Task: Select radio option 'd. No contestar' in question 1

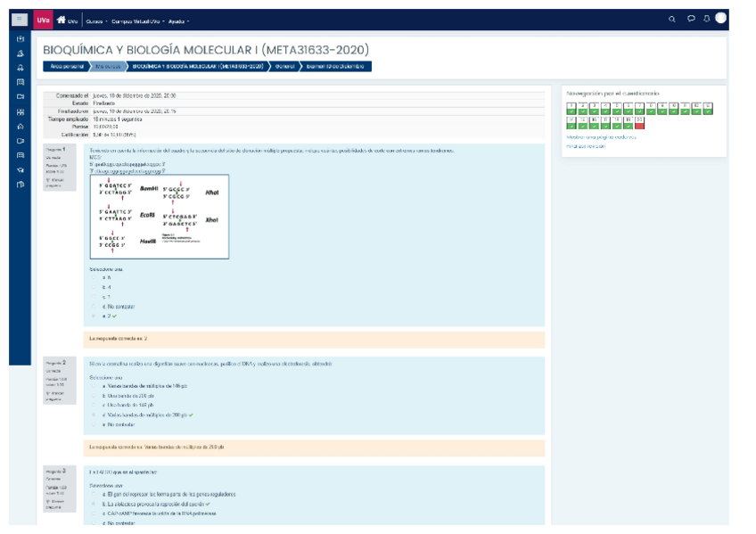Action: click(93, 306)
